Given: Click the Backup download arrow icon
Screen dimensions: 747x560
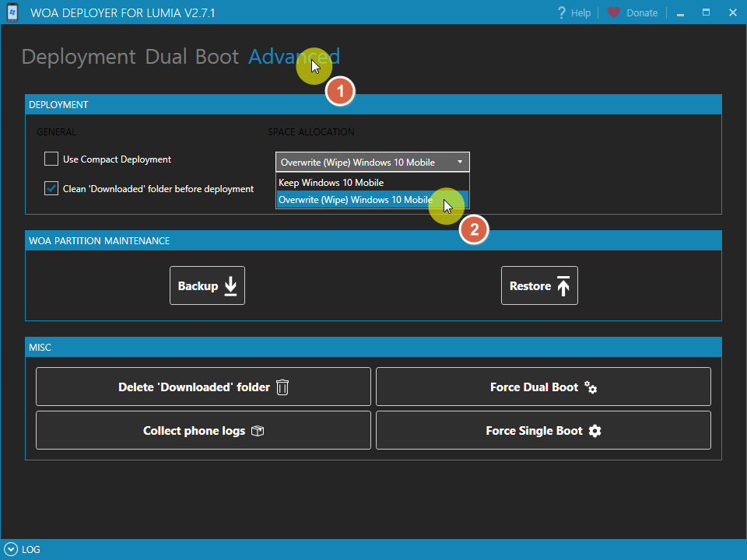Looking at the screenshot, I should [x=230, y=285].
